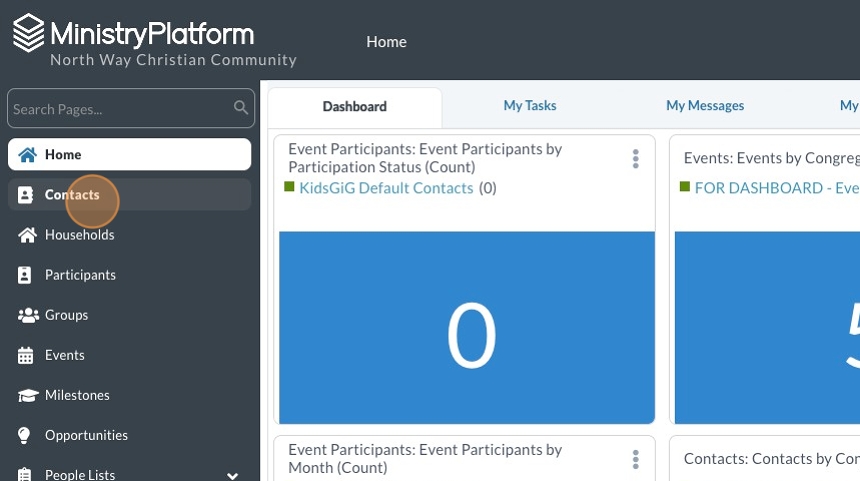860x481 pixels.
Task: Switch to the My Tasks tab
Action: (530, 106)
